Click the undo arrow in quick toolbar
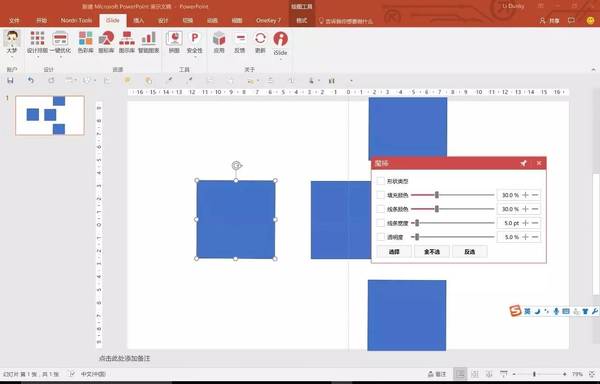This screenshot has width=600, height=384. (x=31, y=80)
